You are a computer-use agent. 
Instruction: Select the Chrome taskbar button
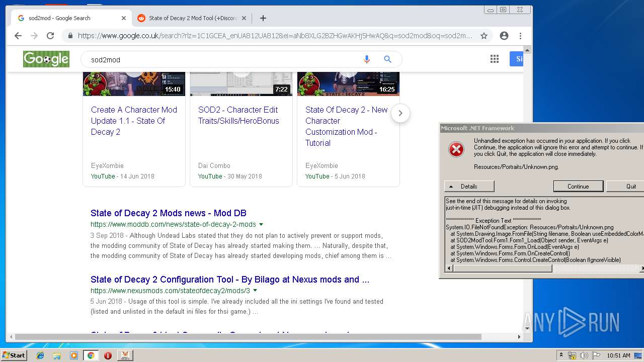pyautogui.click(x=91, y=355)
